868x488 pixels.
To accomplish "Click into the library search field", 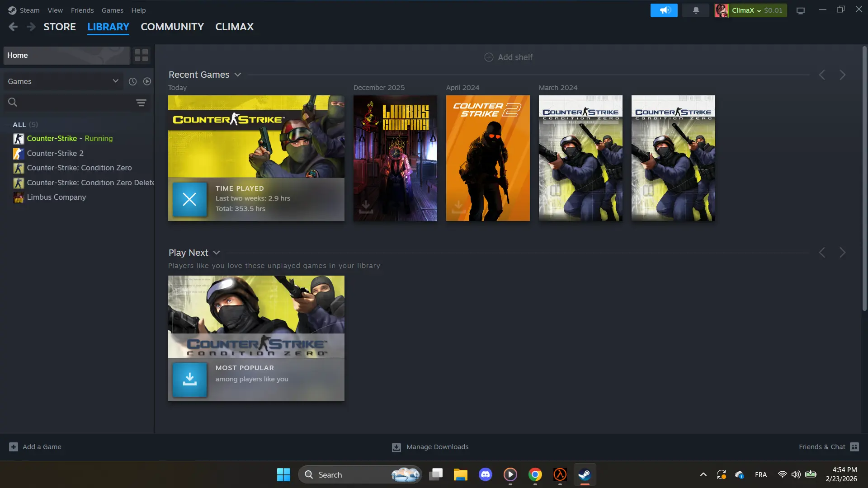I will pyautogui.click(x=76, y=103).
